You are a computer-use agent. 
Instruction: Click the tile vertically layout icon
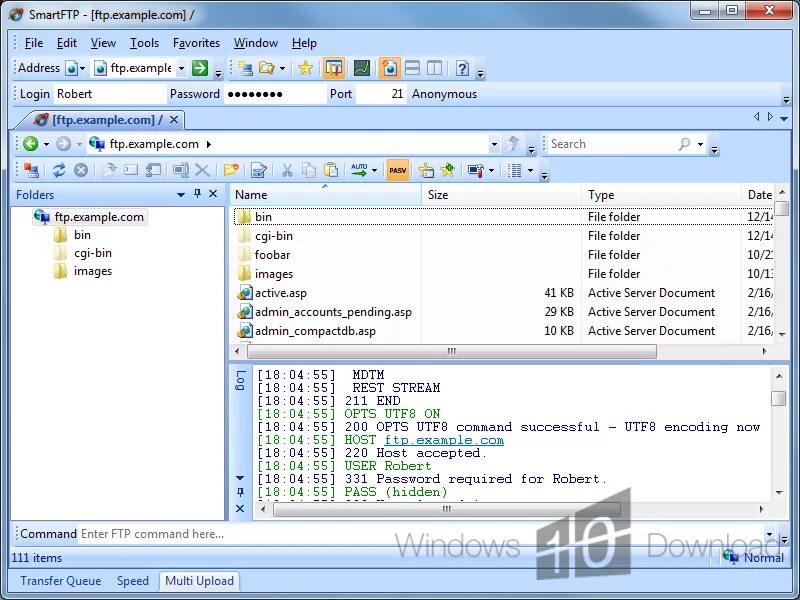pos(434,68)
